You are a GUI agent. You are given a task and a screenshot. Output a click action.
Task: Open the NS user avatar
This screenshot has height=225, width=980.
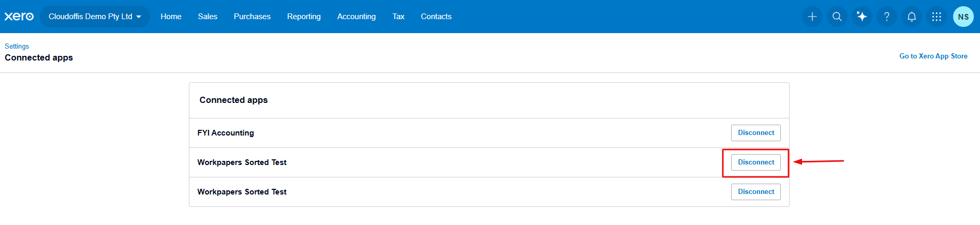click(x=963, y=17)
